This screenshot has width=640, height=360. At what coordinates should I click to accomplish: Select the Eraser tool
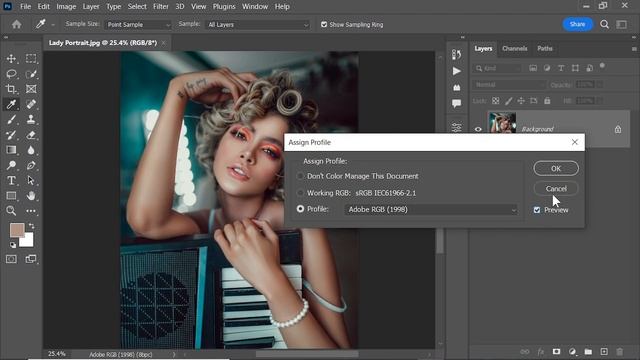[31, 135]
